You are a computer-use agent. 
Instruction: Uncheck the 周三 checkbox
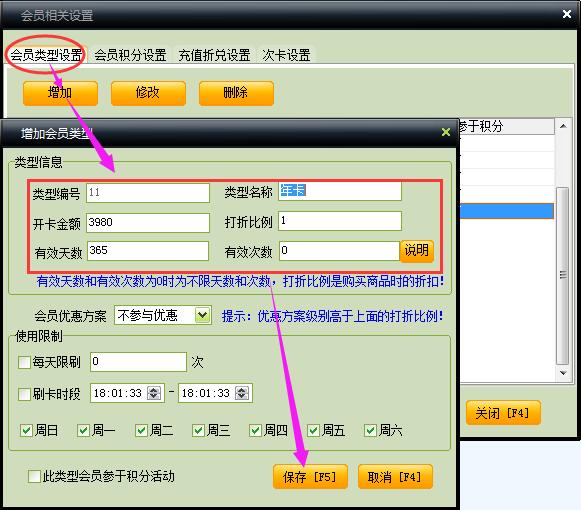click(x=198, y=431)
